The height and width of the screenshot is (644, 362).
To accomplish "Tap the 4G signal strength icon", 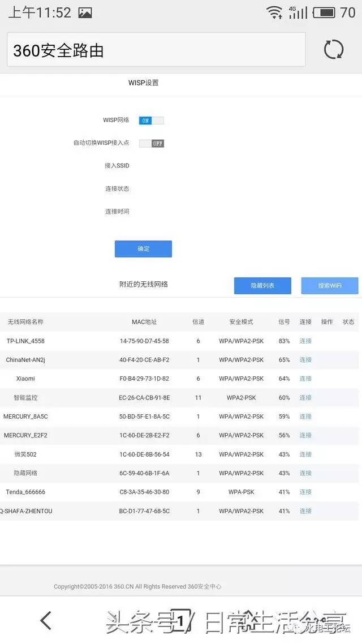I will tap(298, 12).
